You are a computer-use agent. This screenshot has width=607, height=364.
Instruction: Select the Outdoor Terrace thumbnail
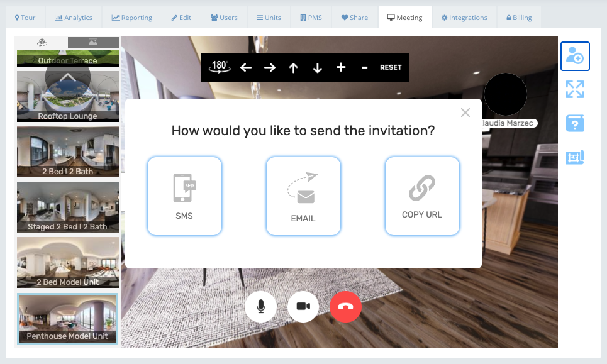[x=68, y=58]
